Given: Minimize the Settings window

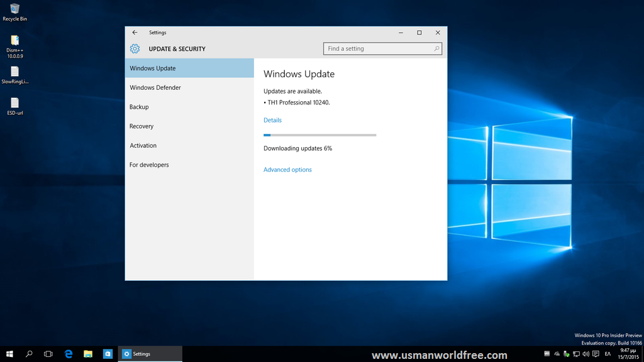Looking at the screenshot, I should pos(401,33).
